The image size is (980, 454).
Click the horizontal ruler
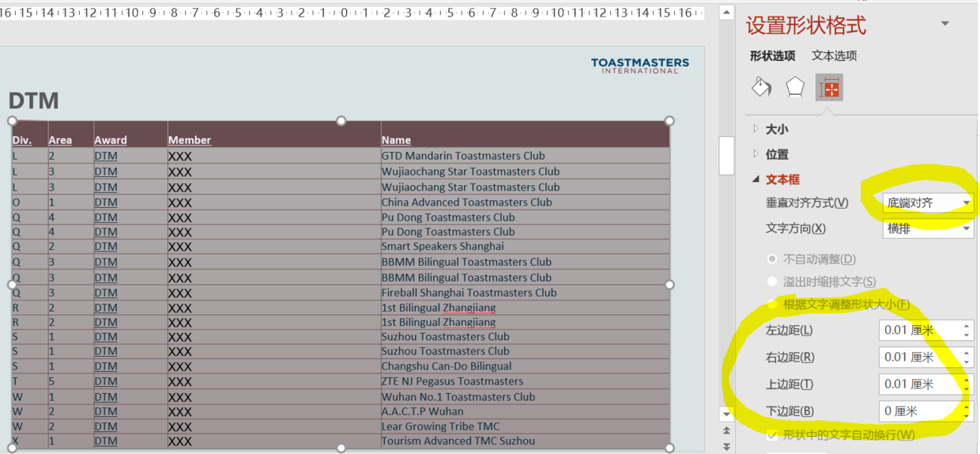352,13
